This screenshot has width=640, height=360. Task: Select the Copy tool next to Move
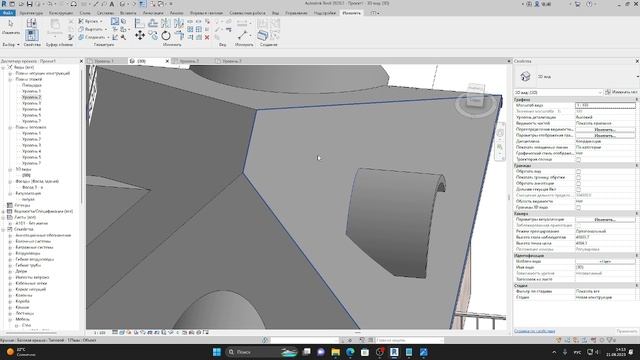pyautogui.click(x=153, y=36)
